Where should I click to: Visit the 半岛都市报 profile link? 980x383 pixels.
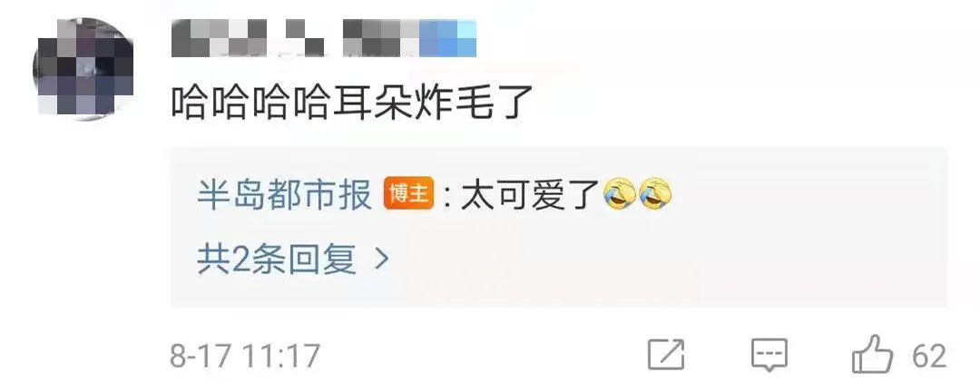tap(284, 195)
